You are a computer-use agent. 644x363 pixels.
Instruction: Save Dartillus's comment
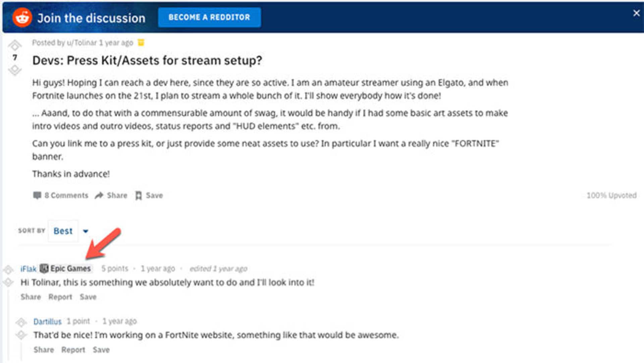(x=101, y=350)
